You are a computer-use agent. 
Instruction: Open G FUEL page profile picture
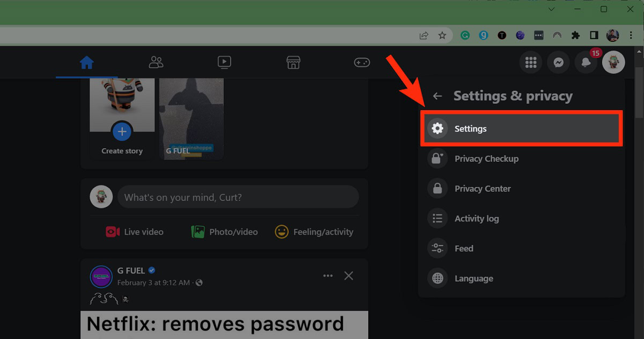[101, 277]
